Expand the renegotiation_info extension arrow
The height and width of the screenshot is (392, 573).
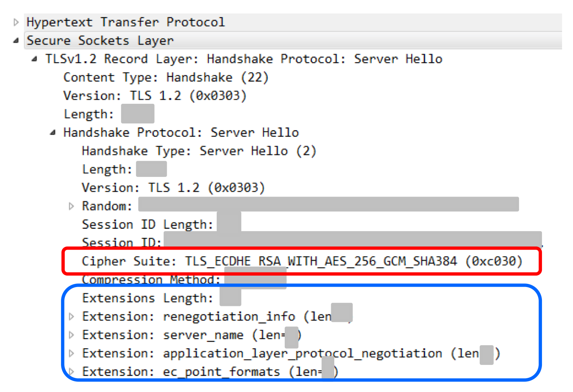71,317
